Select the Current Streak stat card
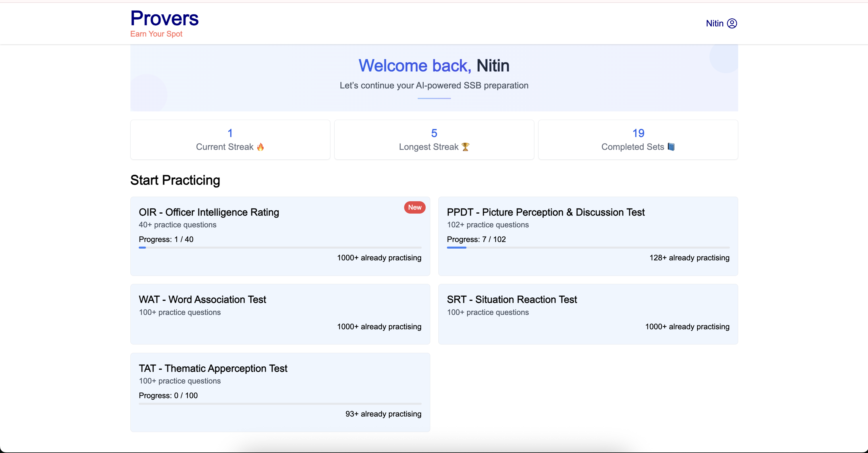This screenshot has height=453, width=868. tap(230, 140)
